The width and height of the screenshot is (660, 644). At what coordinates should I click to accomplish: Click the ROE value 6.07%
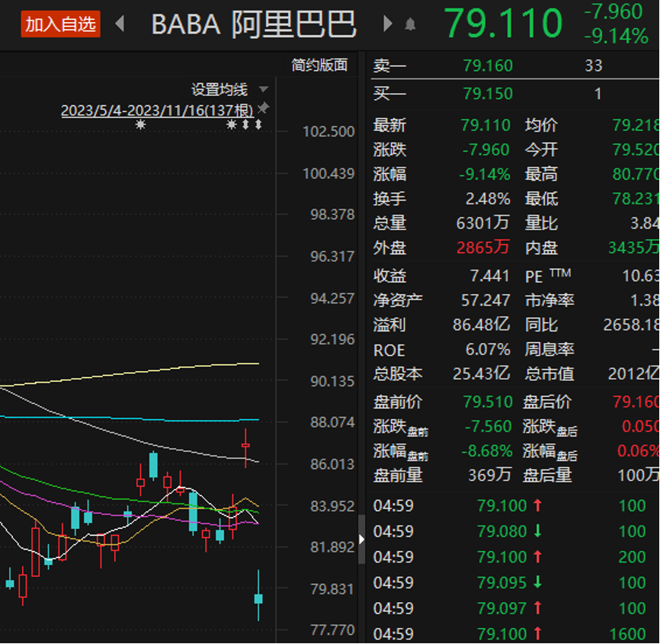pyautogui.click(x=488, y=349)
